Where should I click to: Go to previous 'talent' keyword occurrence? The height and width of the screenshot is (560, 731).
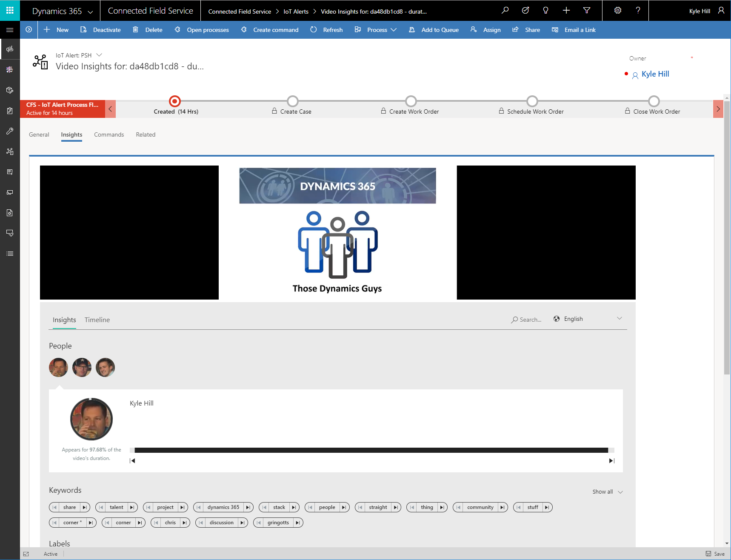coord(101,507)
